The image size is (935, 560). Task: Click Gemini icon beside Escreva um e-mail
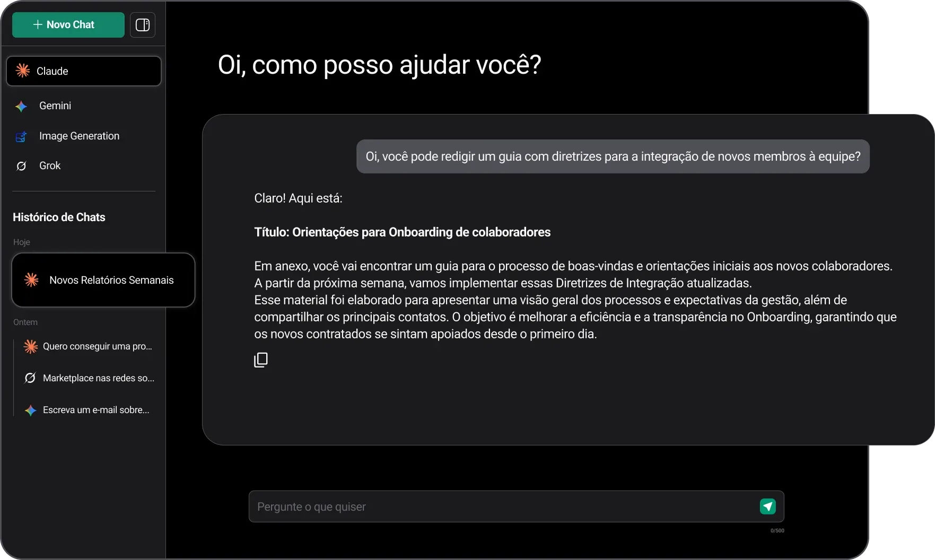click(x=30, y=410)
